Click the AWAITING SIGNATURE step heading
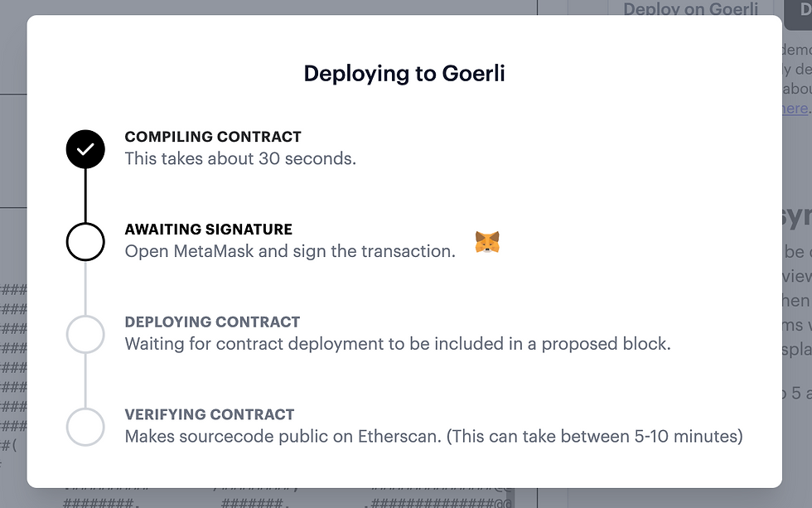812x508 pixels. 209,230
